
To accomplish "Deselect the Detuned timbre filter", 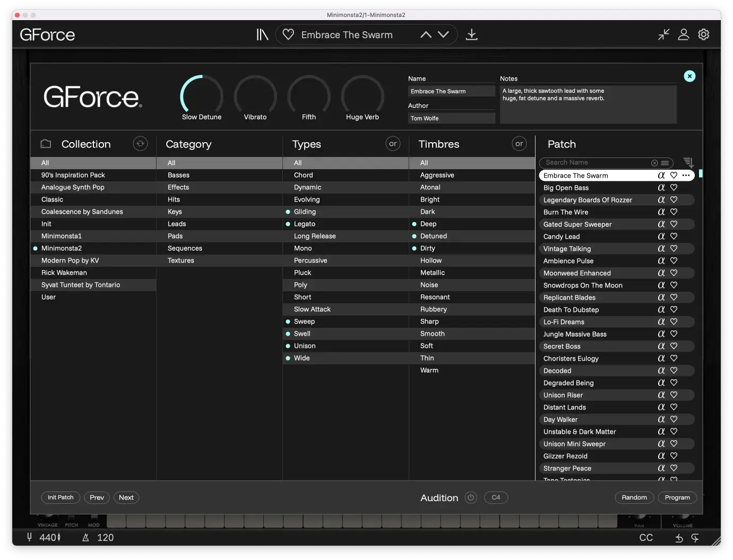I will click(x=472, y=236).
